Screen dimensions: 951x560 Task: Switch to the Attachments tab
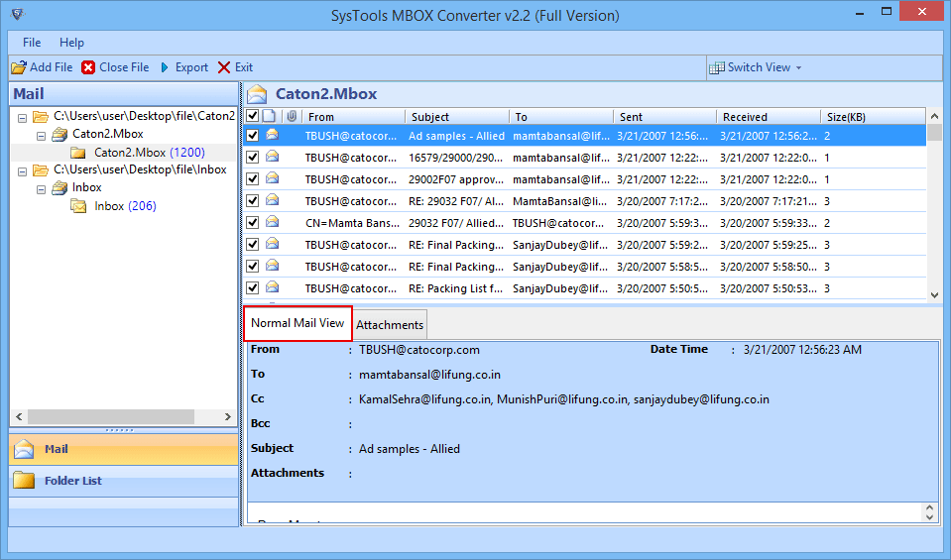(x=390, y=325)
